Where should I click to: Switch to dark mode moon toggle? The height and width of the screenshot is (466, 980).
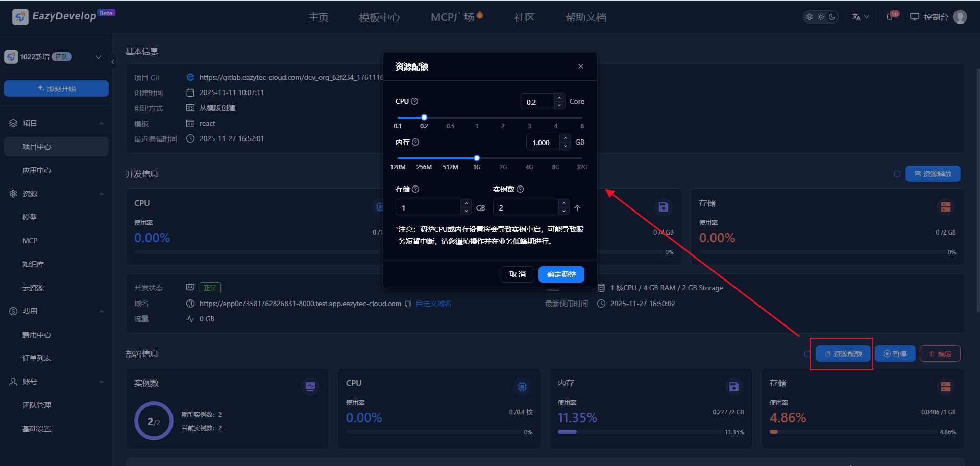coord(832,17)
